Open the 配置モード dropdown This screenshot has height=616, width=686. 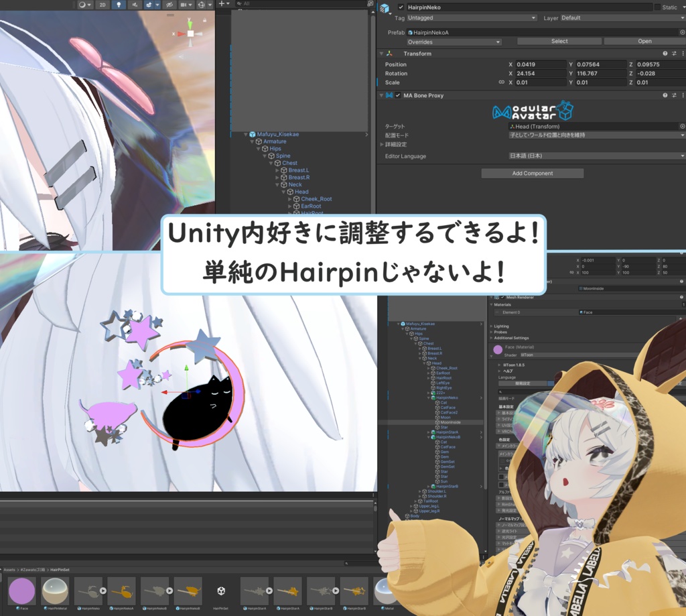coord(597,135)
